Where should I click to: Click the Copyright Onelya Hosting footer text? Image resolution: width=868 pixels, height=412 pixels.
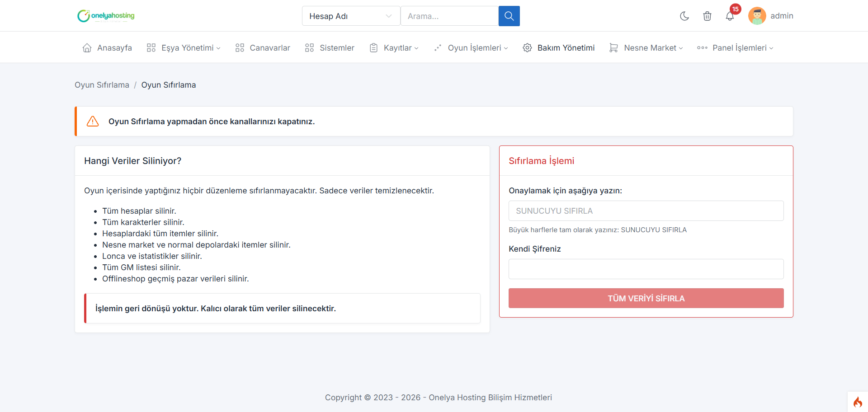pos(439,398)
